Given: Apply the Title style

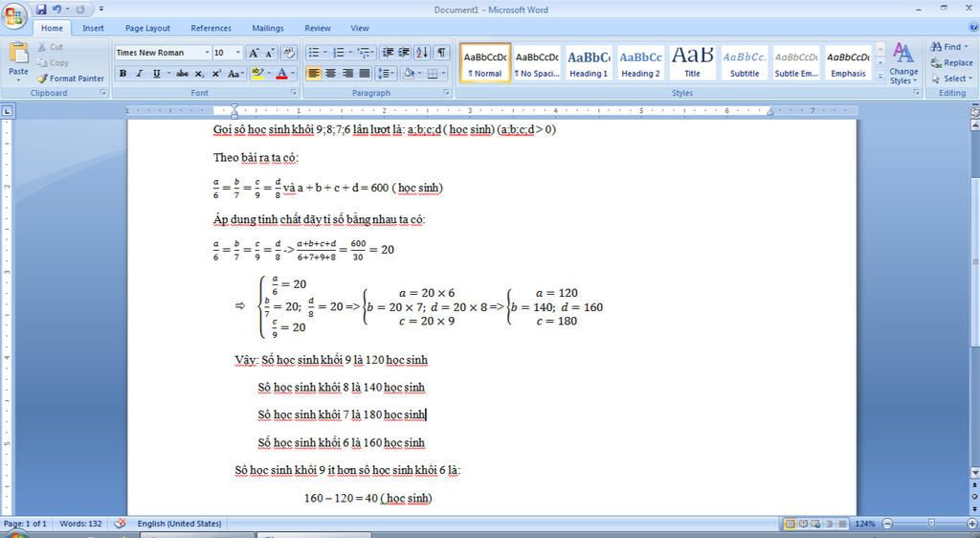Looking at the screenshot, I should coord(693,62).
